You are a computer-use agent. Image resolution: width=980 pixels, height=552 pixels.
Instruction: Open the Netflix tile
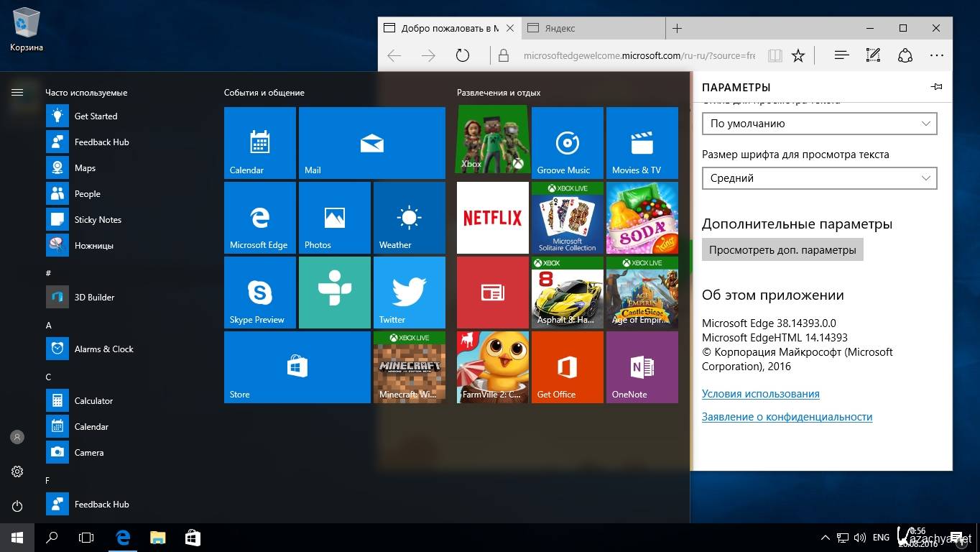[492, 217]
